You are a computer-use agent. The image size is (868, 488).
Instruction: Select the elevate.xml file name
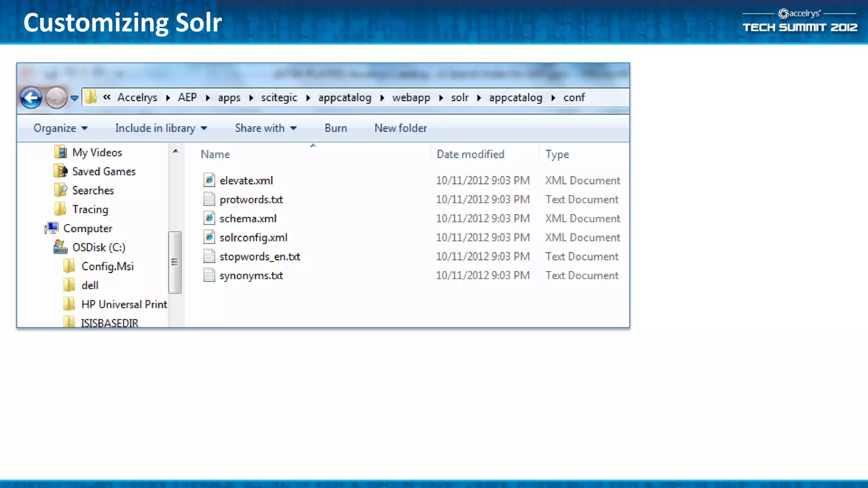point(246,180)
